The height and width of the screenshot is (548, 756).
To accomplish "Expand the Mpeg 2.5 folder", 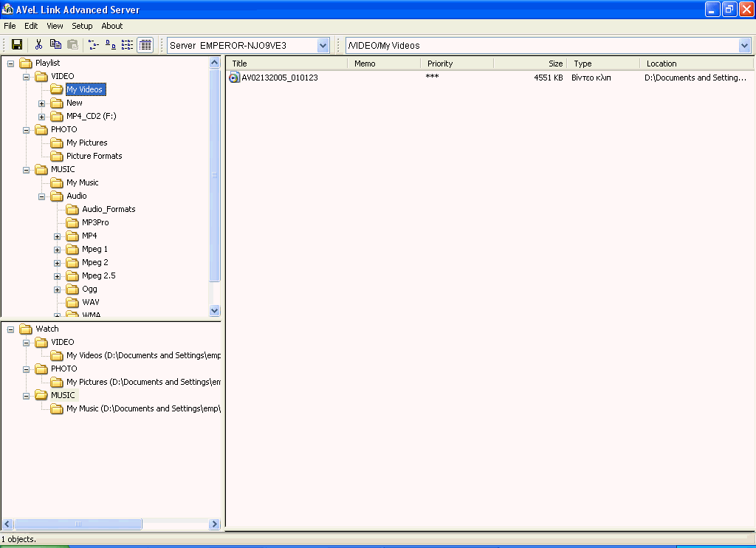I will [57, 276].
